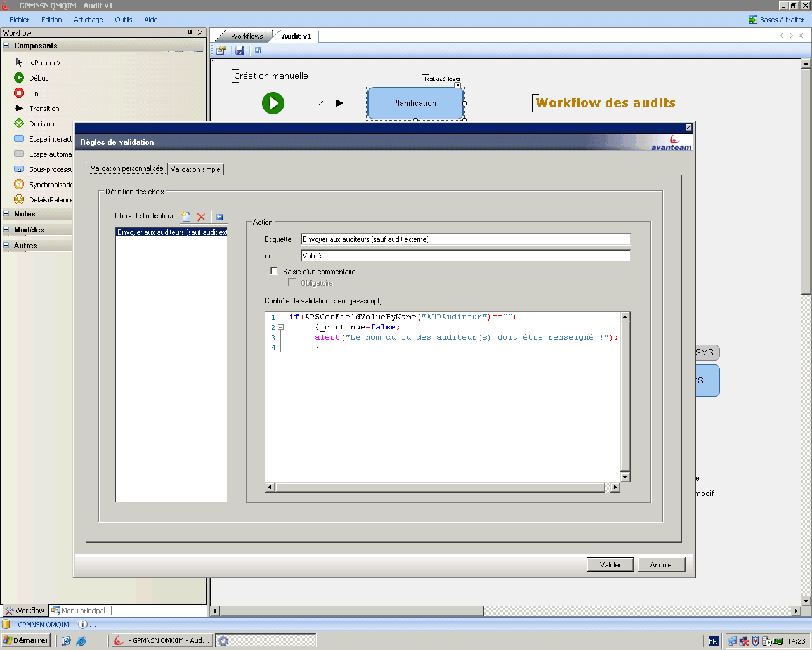Open workflow properties icon in toolbar

coord(221,50)
